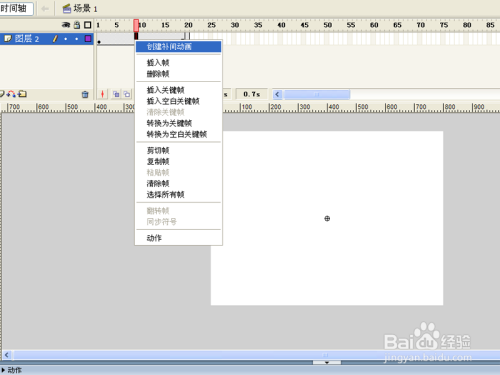This screenshot has width=500, height=375.
Task: Click frame 20 on the timeline ruler
Action: click(x=188, y=25)
